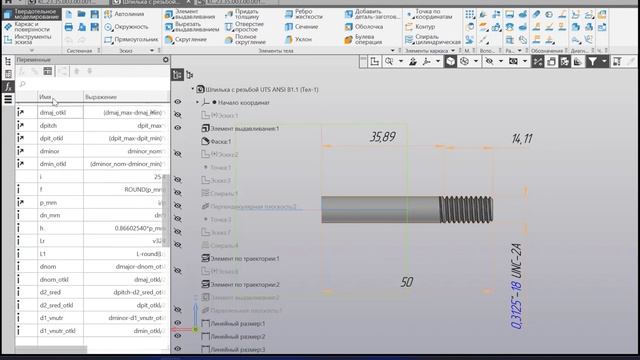
Task: Switch to shaded cube display mode
Action: pyautogui.click(x=451, y=62)
